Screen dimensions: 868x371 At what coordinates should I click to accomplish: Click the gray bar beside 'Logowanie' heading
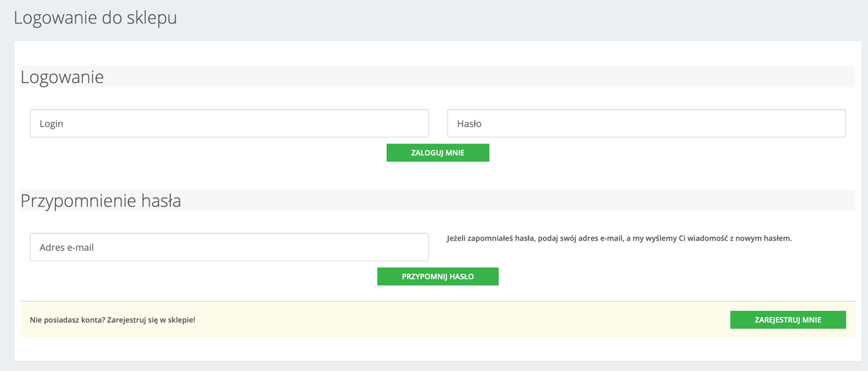pos(479,76)
